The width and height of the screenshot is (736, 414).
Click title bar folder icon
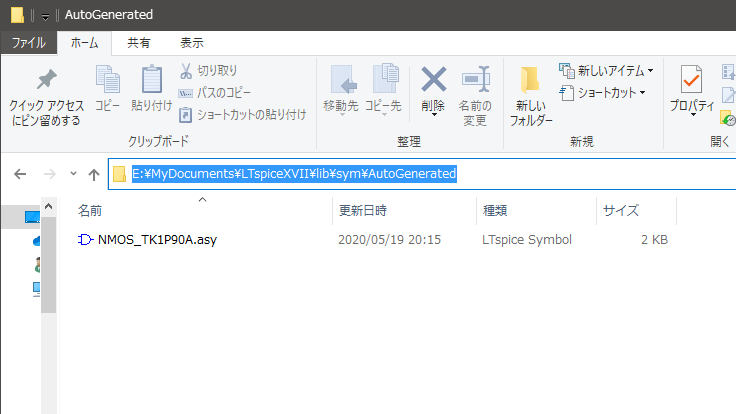[17, 15]
